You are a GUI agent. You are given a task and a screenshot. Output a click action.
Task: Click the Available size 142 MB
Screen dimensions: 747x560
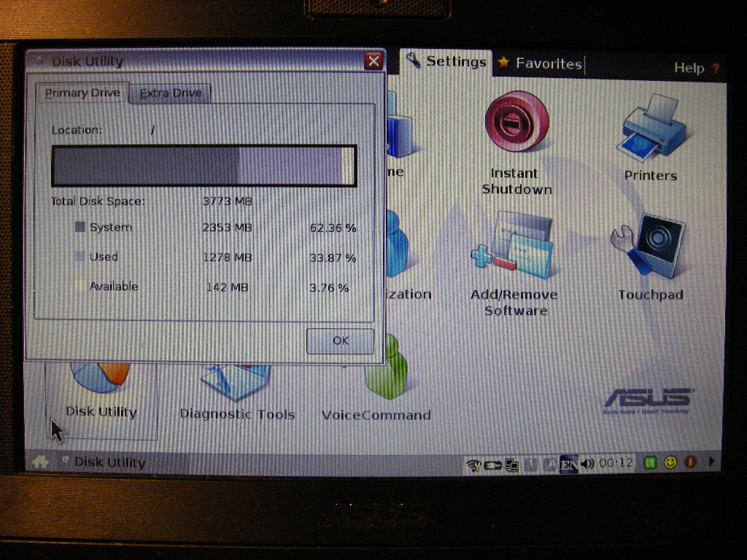228,287
